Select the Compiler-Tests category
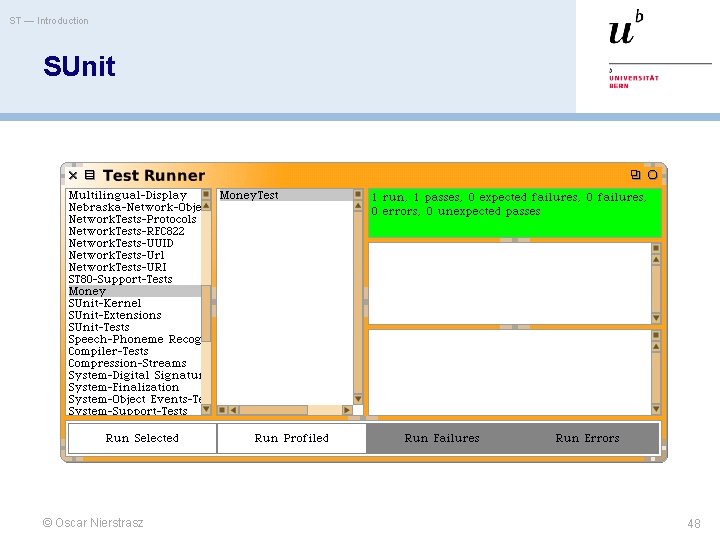720x540 pixels. [134, 351]
